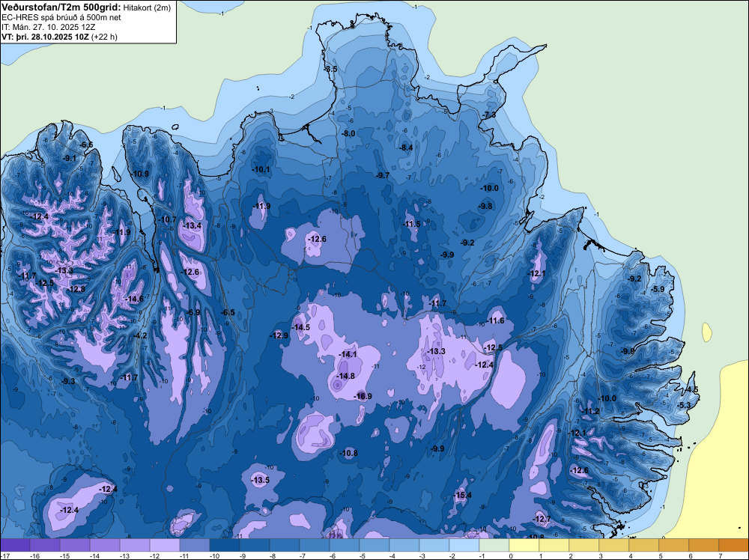Click the temperature label -10.8
Viewport: 749px width, 560px height.
tap(349, 453)
